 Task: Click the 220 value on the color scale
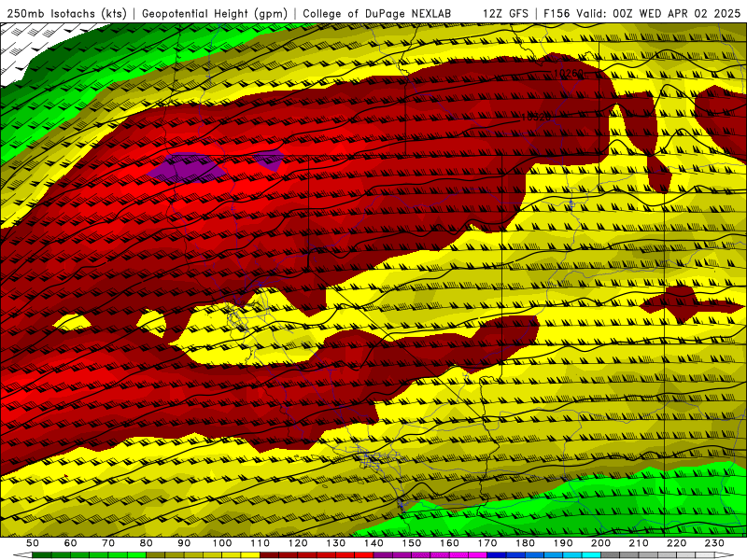coord(677,543)
